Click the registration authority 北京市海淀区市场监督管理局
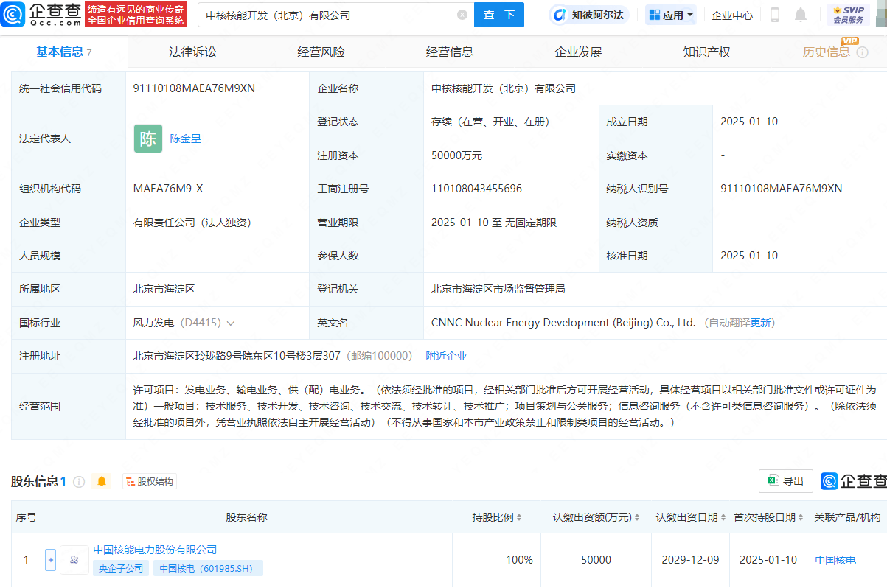 498,290
